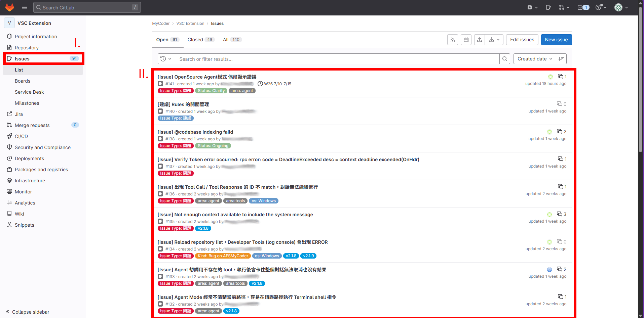Click the GitLab fox logo
Screen dimensions: 644x318
point(9,7)
